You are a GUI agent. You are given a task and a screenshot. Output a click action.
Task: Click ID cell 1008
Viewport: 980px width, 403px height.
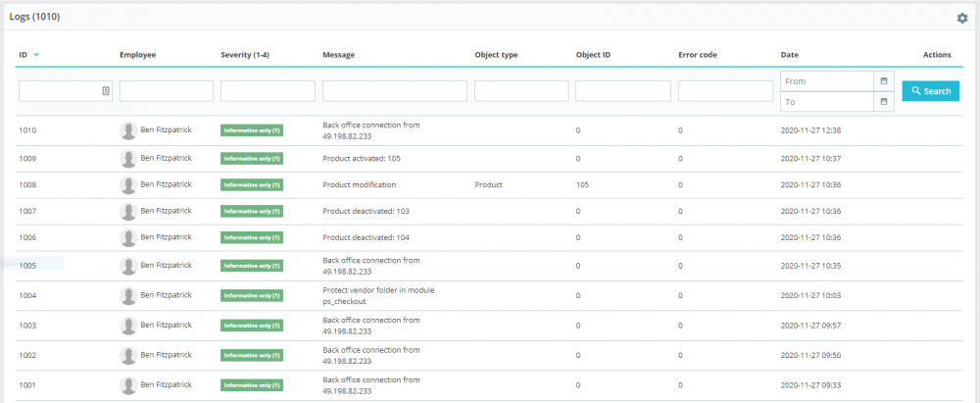coord(27,185)
